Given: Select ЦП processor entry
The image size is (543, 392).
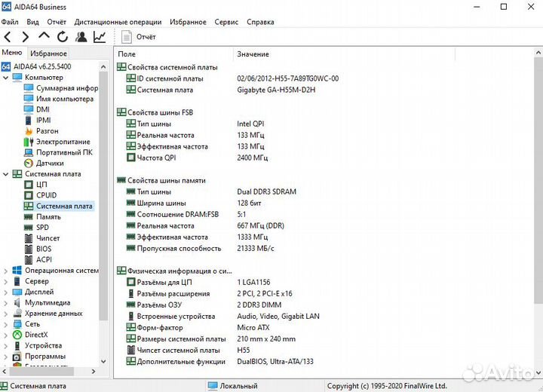Looking at the screenshot, I should [x=35, y=185].
